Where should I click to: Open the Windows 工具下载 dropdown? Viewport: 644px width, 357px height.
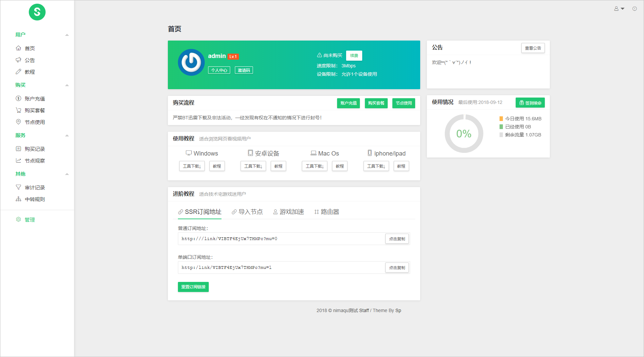coord(192,166)
